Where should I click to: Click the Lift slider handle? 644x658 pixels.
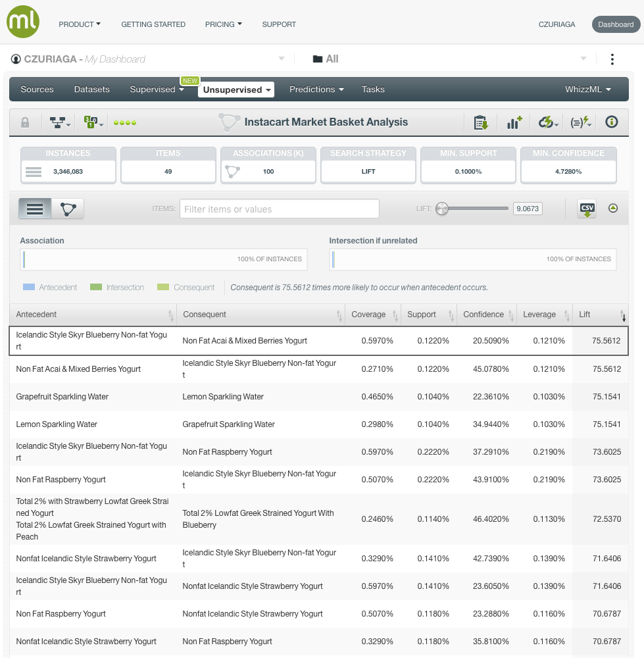442,209
